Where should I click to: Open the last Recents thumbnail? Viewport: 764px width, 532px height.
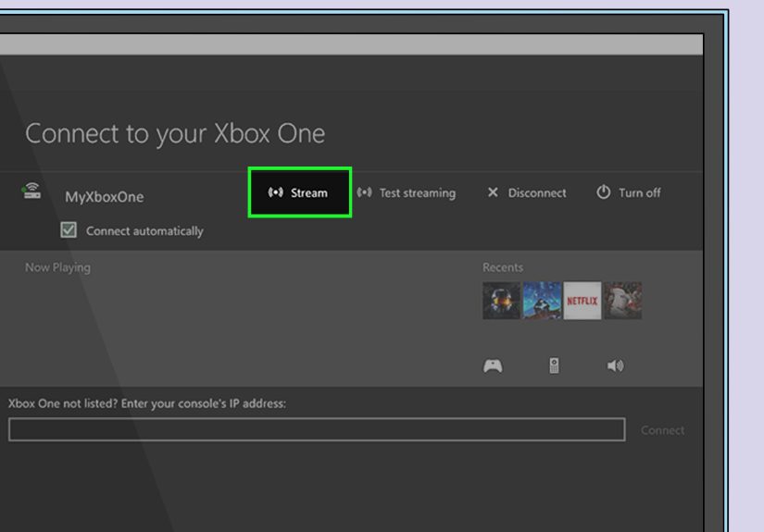622,301
